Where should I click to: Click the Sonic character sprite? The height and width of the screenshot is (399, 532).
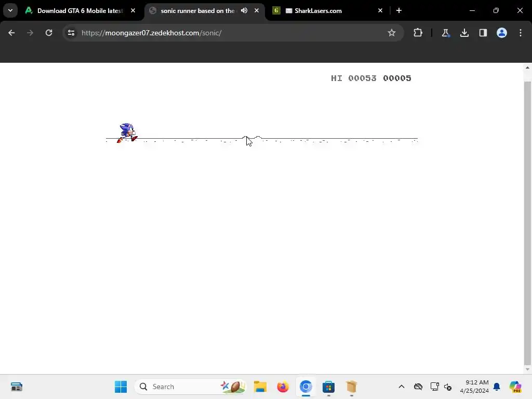(x=127, y=133)
